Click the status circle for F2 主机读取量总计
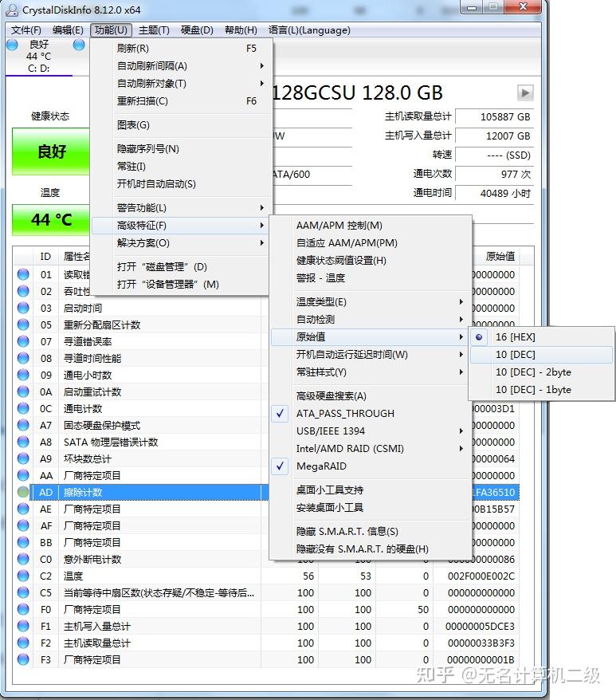This screenshot has width=616, height=700. coord(23,643)
